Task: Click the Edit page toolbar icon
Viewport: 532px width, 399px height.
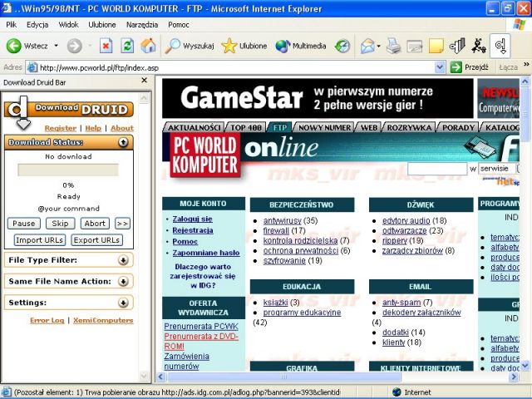Action: coord(415,46)
